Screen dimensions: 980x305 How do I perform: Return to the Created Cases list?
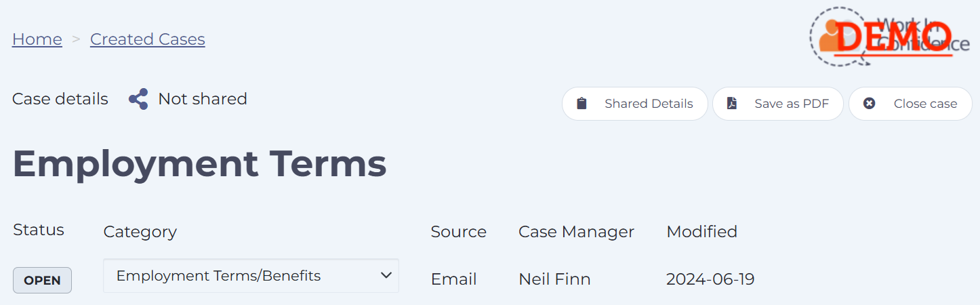(148, 39)
